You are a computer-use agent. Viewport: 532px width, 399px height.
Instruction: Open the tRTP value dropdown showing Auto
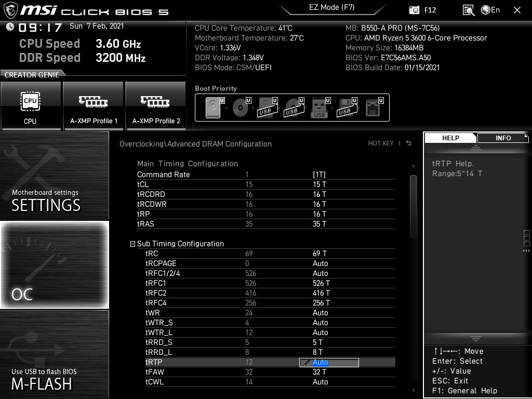tap(328, 362)
